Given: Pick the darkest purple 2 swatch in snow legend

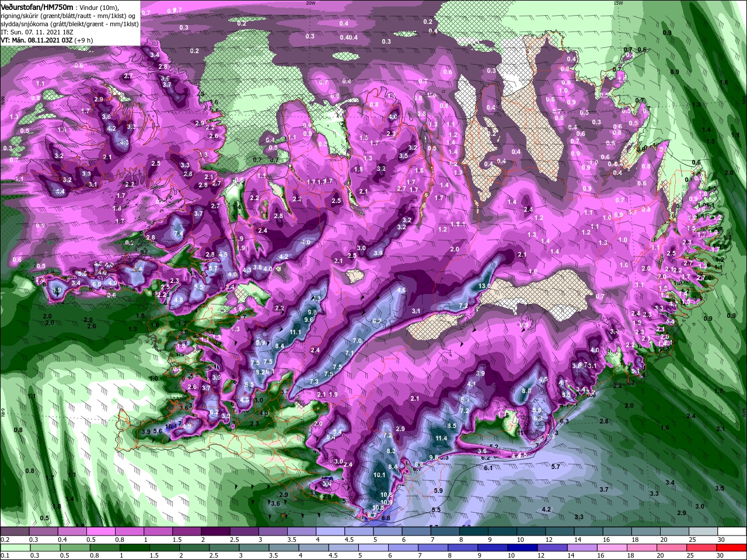Looking at the screenshot, I should 214,531.
